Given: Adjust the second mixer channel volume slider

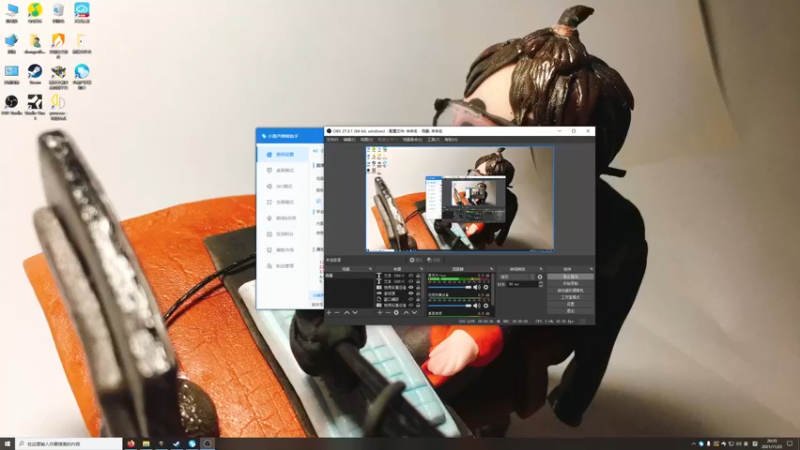Looking at the screenshot, I should tap(449, 306).
